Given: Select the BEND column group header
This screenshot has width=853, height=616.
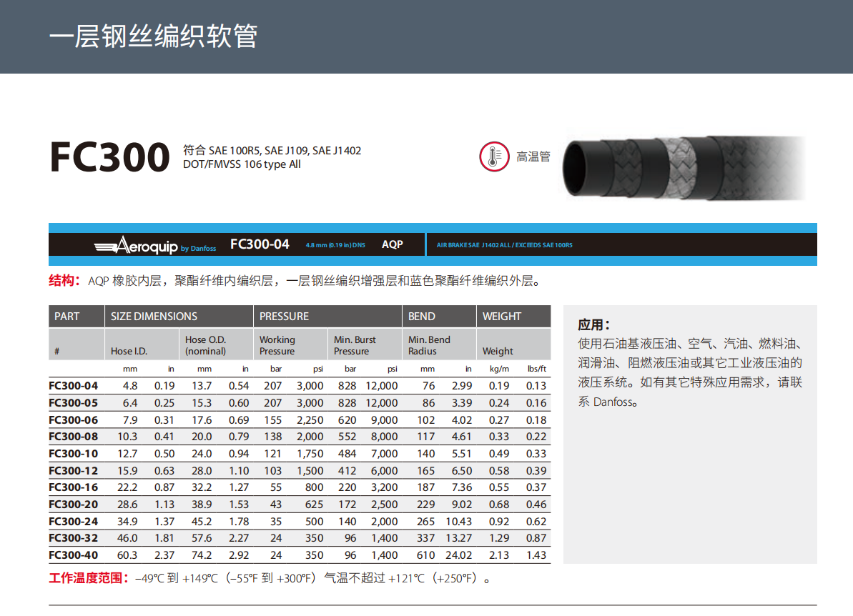Looking at the screenshot, I should coord(421,317).
